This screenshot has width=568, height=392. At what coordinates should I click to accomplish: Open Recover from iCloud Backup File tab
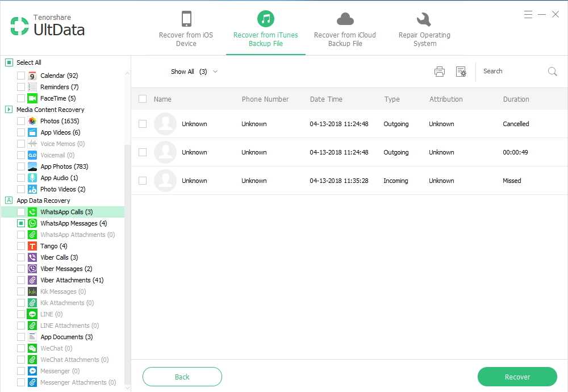[x=345, y=28]
